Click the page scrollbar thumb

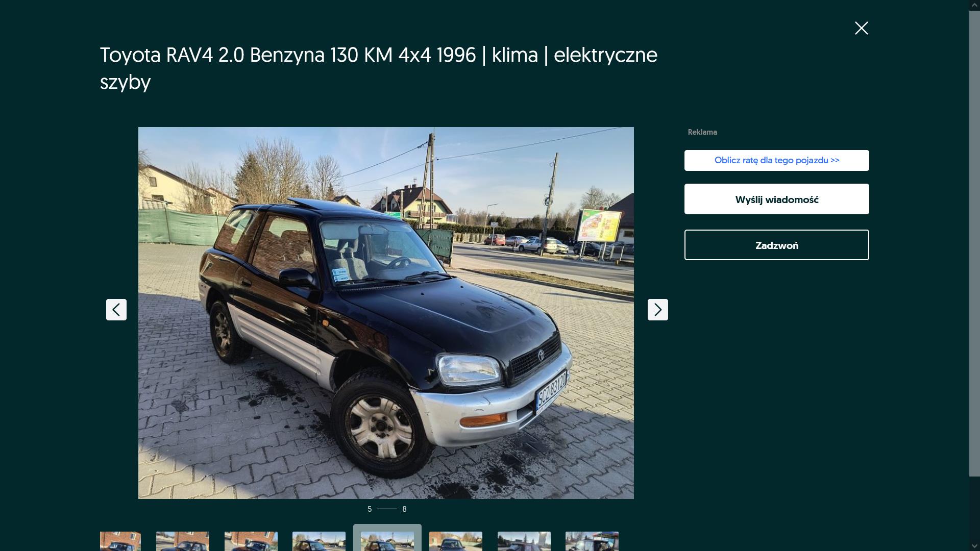coord(974,243)
